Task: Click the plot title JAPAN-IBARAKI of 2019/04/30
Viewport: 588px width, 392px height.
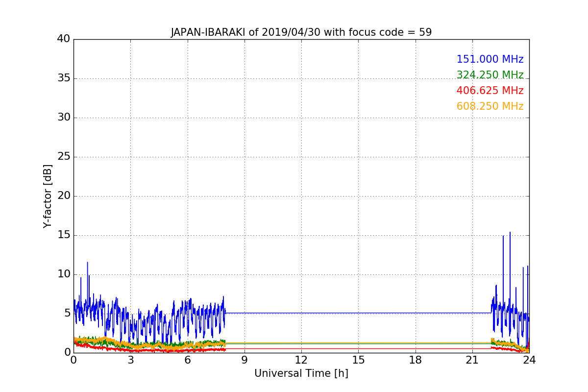Action: [301, 32]
